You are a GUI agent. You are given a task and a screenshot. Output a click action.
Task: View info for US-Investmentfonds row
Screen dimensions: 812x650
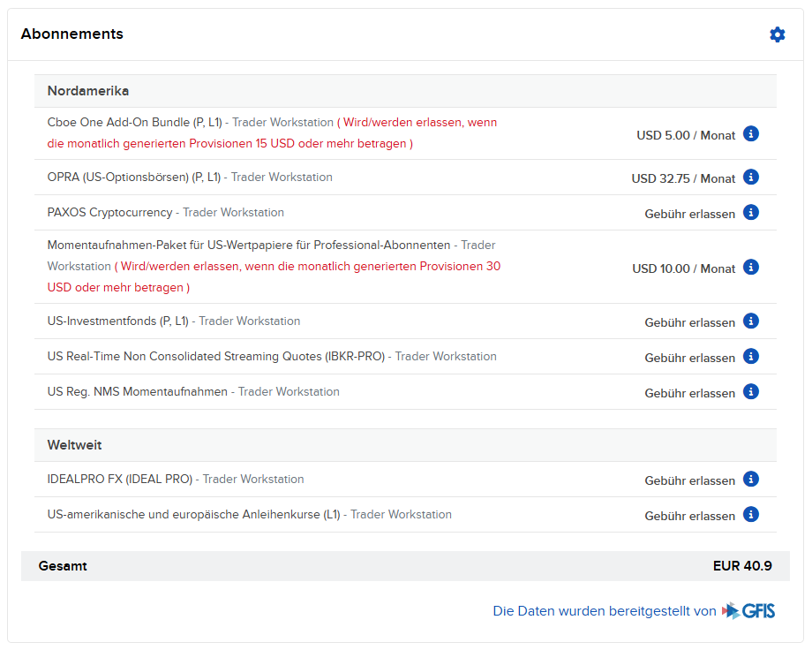[x=751, y=321]
